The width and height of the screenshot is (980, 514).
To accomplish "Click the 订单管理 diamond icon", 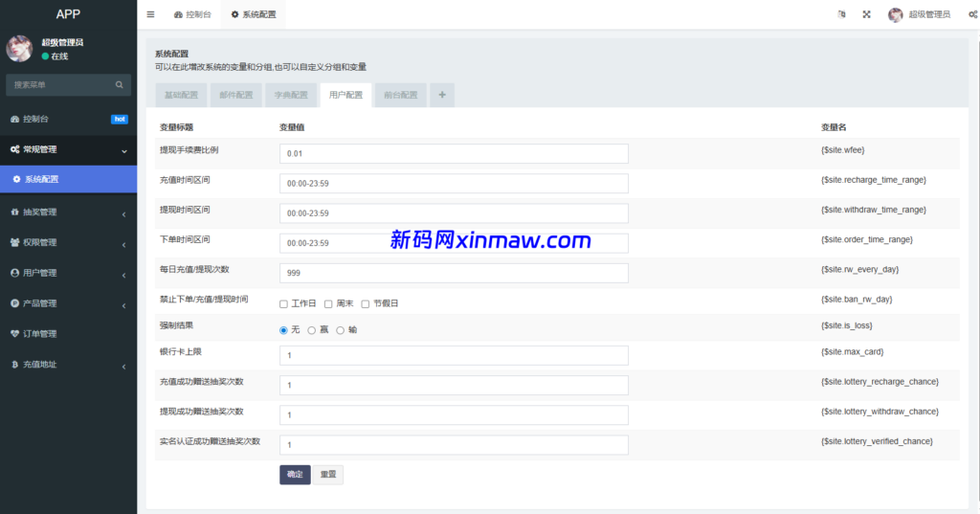I will click(15, 334).
